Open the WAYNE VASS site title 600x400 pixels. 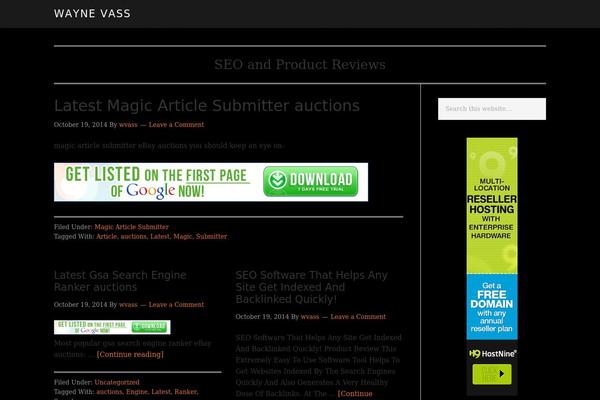[92, 14]
